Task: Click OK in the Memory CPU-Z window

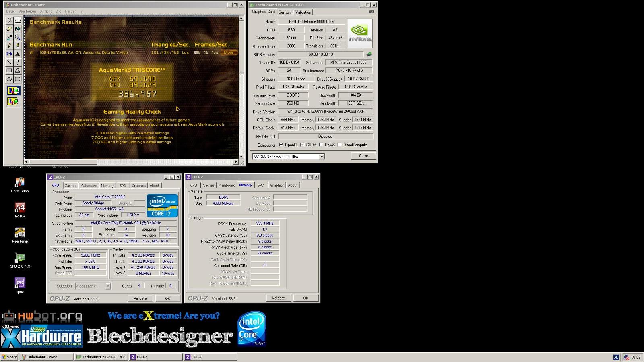Action: click(x=305, y=298)
